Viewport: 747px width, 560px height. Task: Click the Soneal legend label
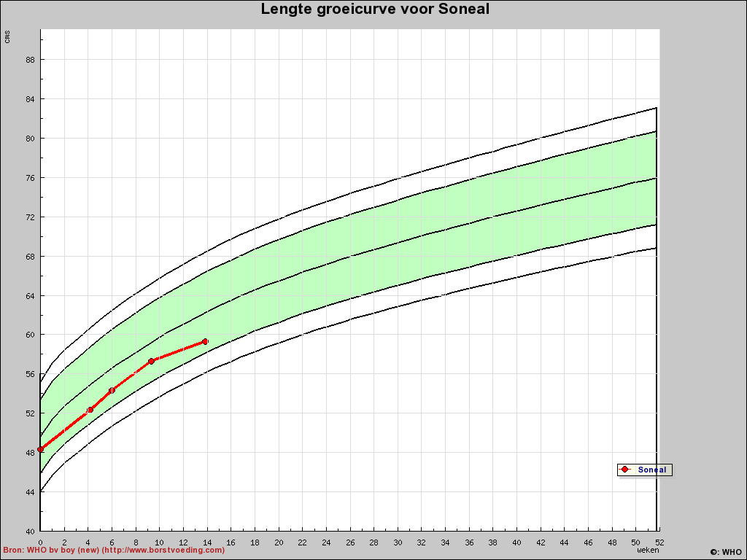651,470
